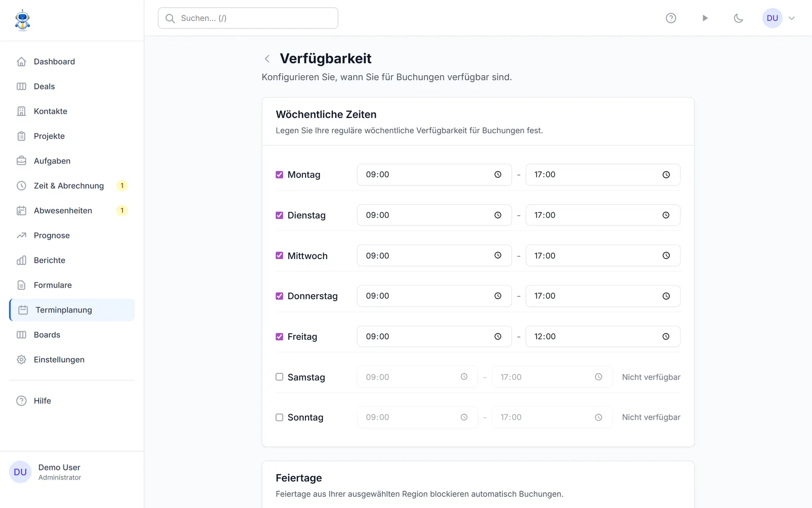Open time picker for Donnerstag end time
812x508 pixels.
(x=666, y=296)
